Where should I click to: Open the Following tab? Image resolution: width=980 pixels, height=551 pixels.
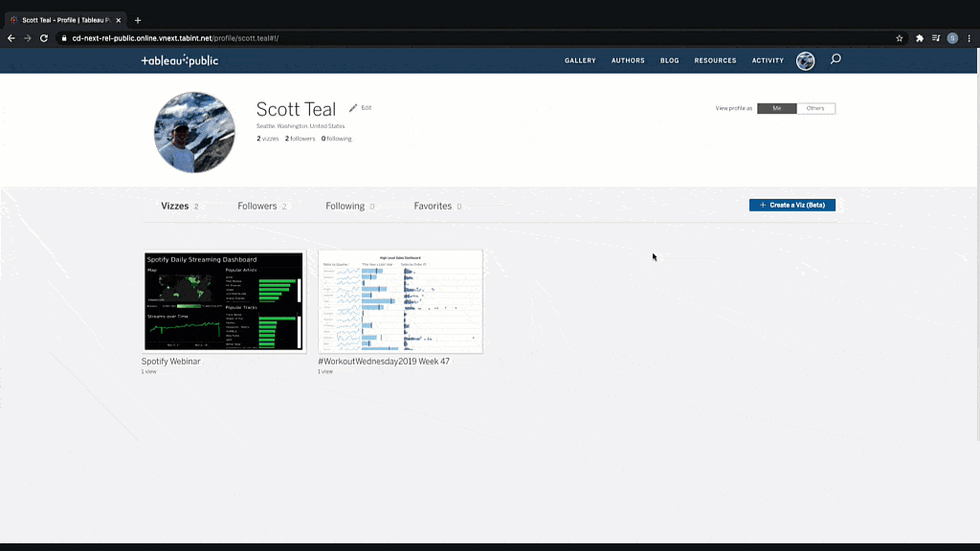pos(345,206)
